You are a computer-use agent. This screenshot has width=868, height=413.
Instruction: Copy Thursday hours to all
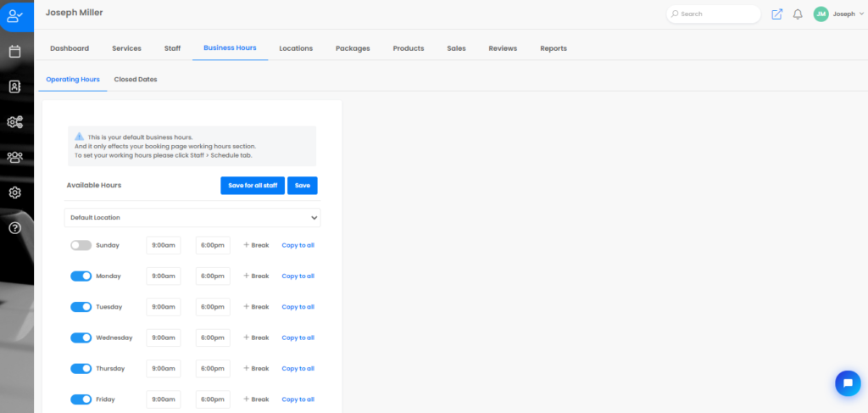298,369
